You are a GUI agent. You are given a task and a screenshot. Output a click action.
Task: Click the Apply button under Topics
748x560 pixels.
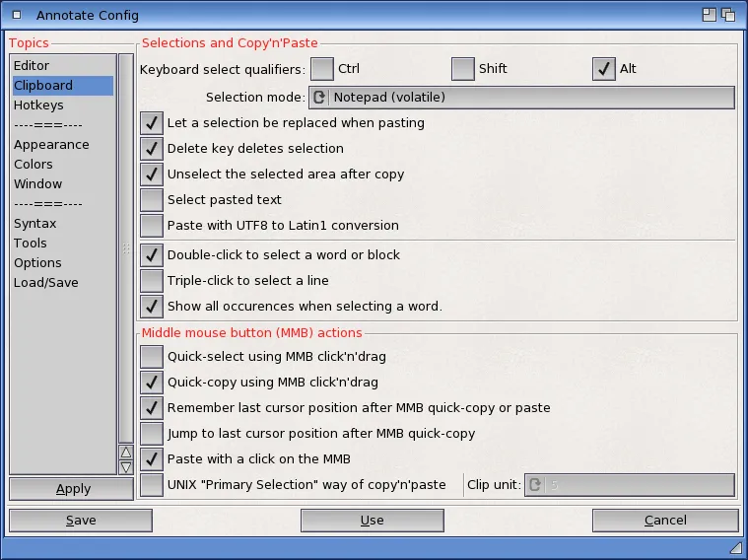point(73,489)
